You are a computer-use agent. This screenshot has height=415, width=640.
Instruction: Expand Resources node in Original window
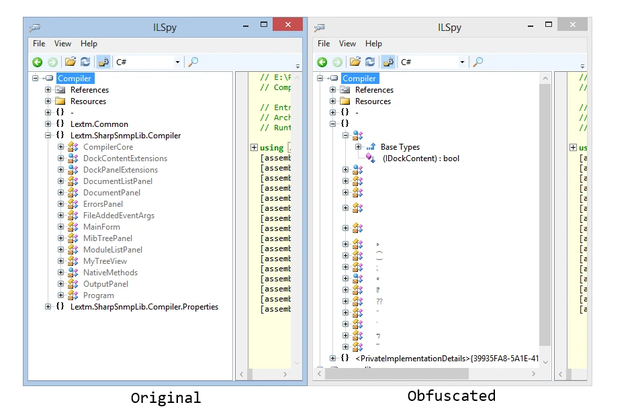tap(48, 101)
